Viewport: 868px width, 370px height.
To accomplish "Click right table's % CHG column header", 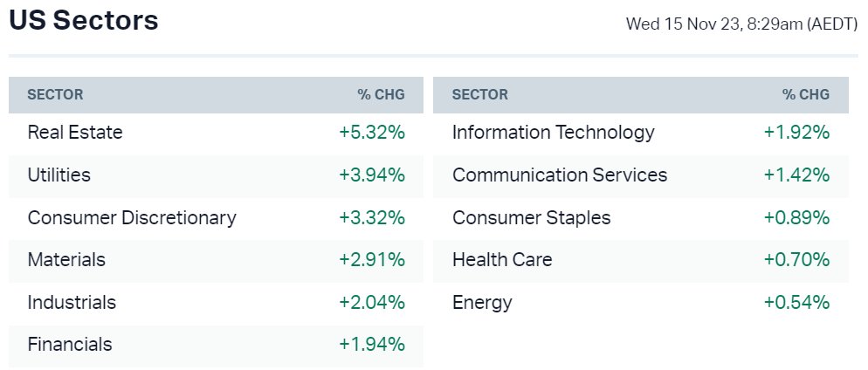I will tap(805, 95).
